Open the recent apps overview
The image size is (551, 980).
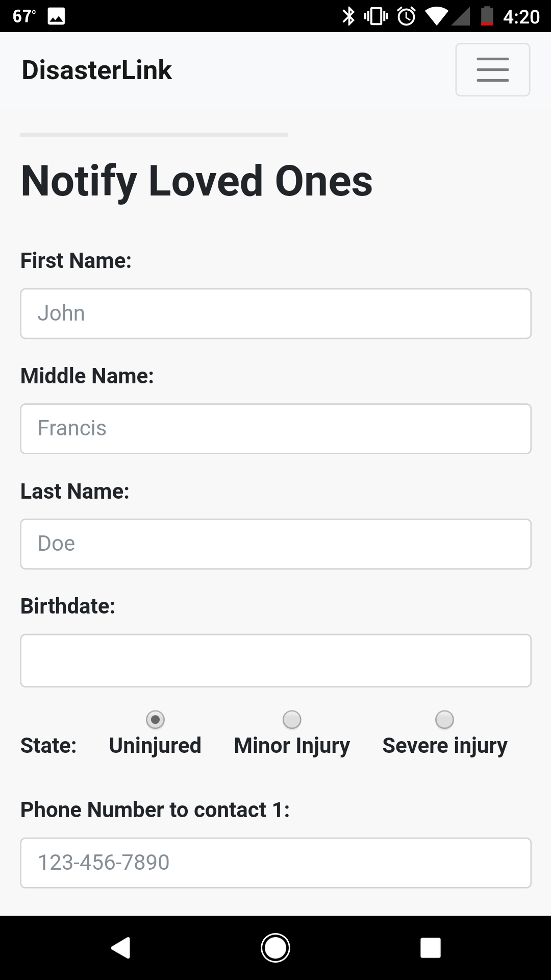pos(430,948)
